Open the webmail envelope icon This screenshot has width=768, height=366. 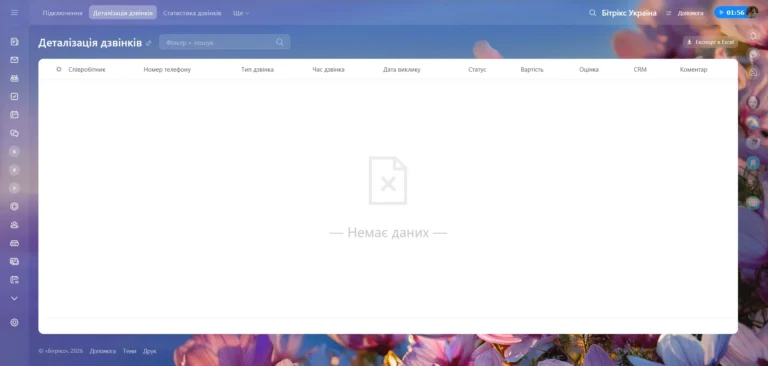14,60
